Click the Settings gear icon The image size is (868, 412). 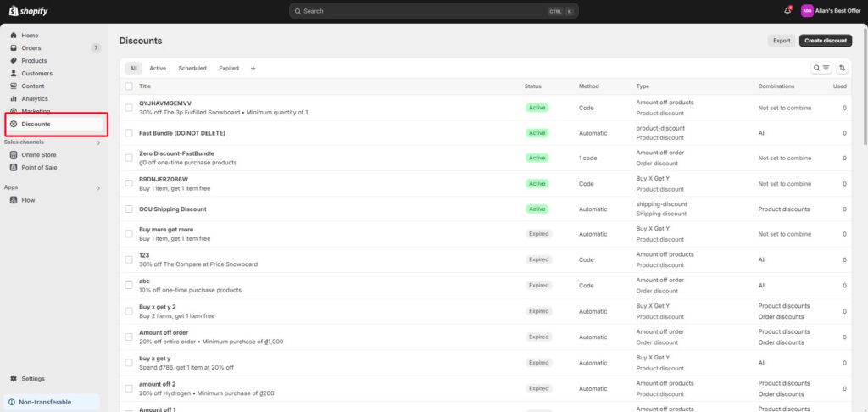14,379
